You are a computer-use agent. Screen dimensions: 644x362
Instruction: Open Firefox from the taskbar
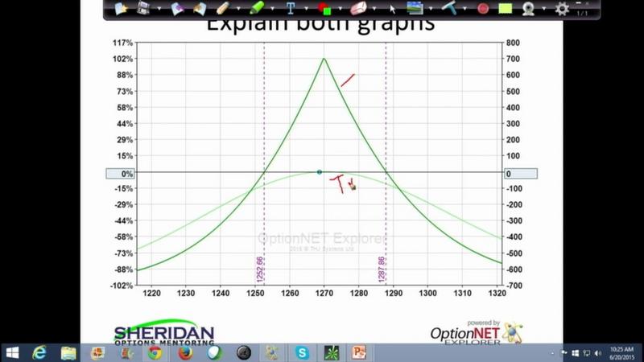(185, 352)
